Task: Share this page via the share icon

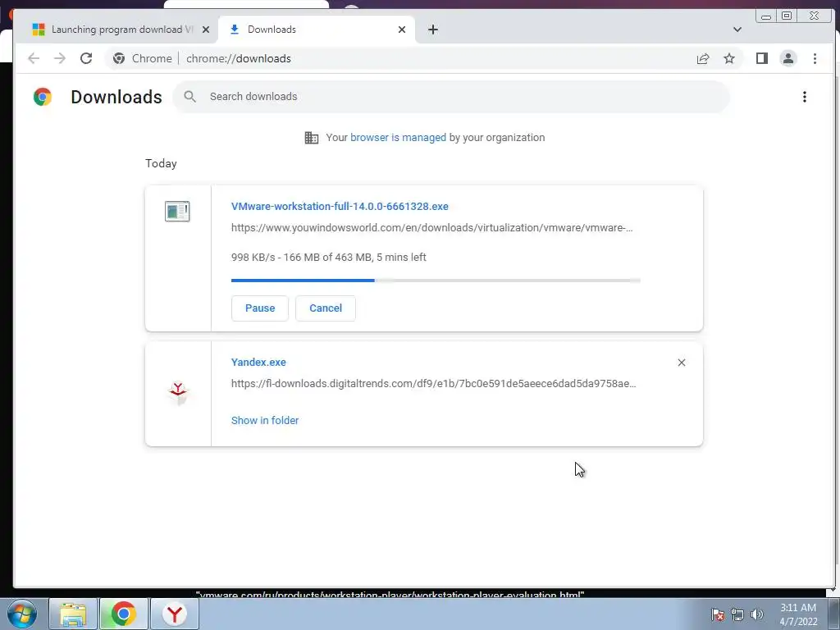Action: 703,58
